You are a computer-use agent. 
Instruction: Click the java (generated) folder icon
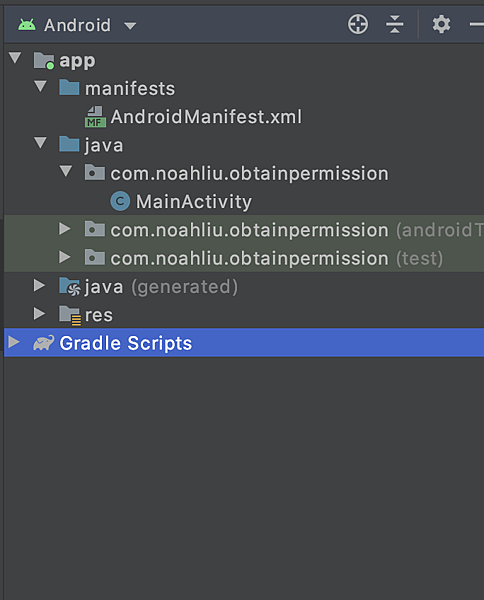pos(70,287)
